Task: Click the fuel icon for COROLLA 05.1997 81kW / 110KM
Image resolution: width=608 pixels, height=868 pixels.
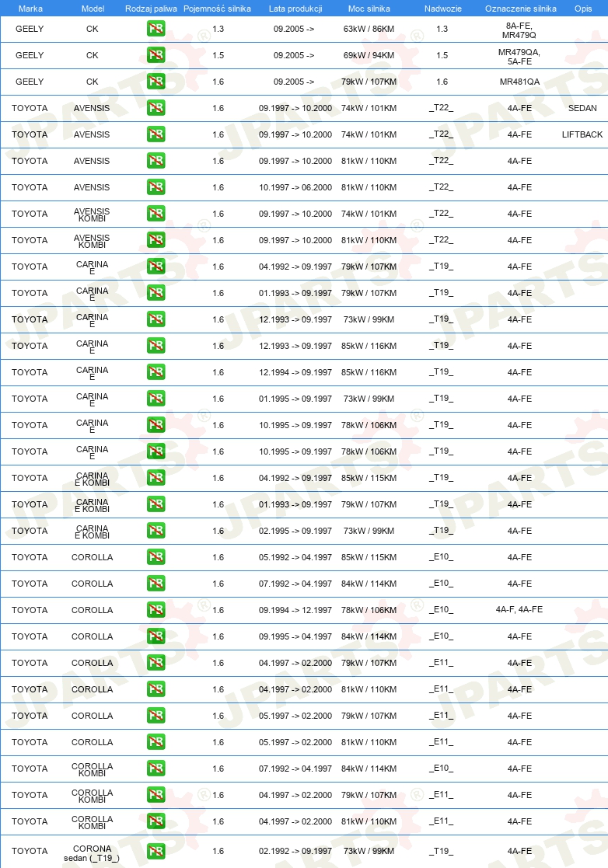Action: pyautogui.click(x=156, y=742)
